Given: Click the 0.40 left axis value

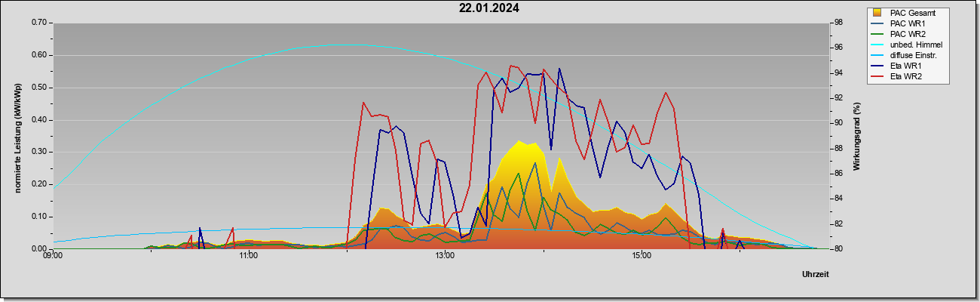Looking at the screenshot, I should (x=39, y=120).
